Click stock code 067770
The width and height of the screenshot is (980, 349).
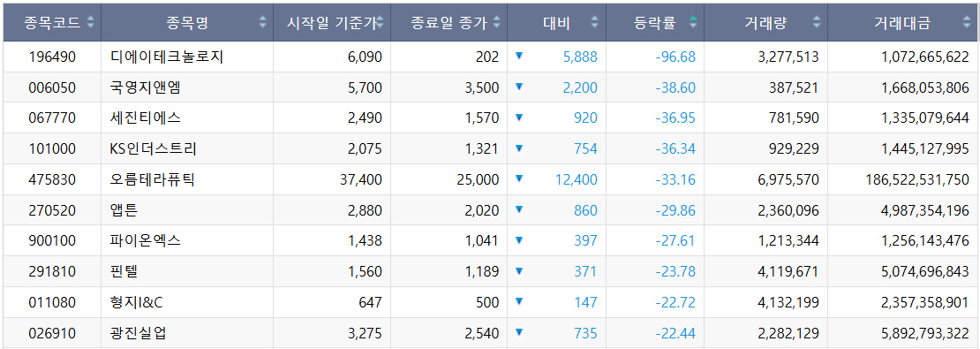click(52, 118)
